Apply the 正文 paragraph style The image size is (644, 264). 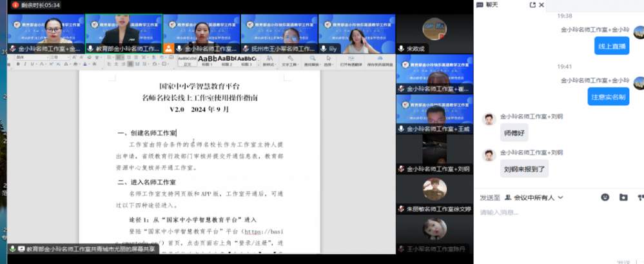pyautogui.click(x=188, y=61)
